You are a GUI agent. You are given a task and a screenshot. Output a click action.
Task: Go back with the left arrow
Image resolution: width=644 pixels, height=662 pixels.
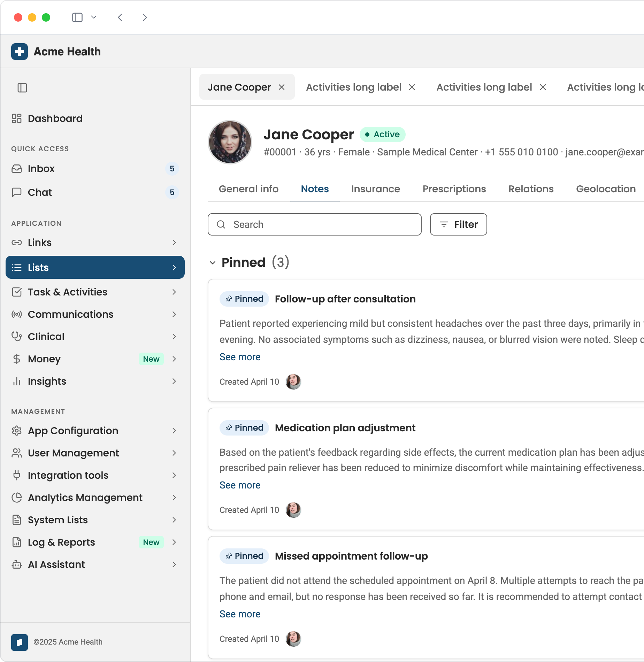(x=120, y=17)
